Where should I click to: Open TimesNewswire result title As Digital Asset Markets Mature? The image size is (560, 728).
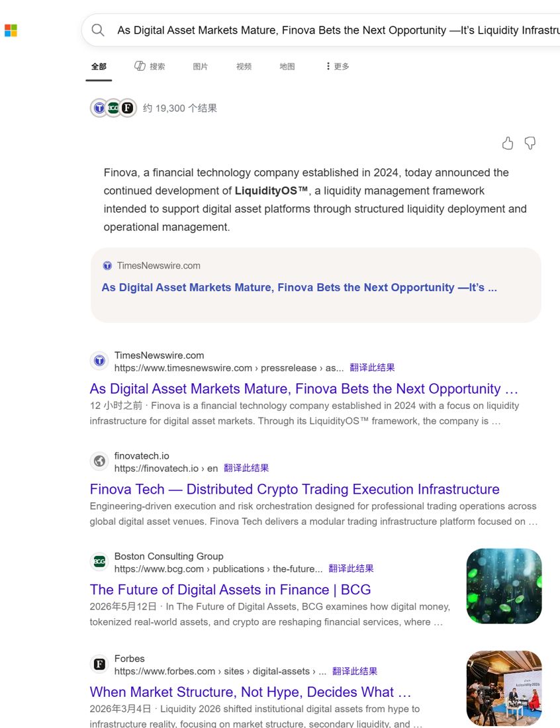304,388
